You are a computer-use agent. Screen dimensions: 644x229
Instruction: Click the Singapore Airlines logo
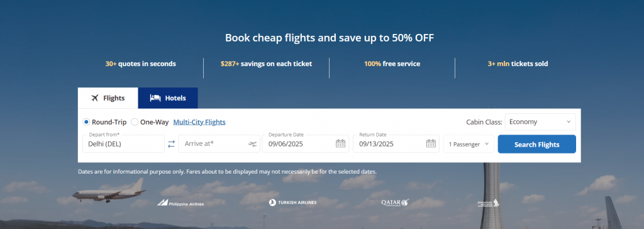488,203
